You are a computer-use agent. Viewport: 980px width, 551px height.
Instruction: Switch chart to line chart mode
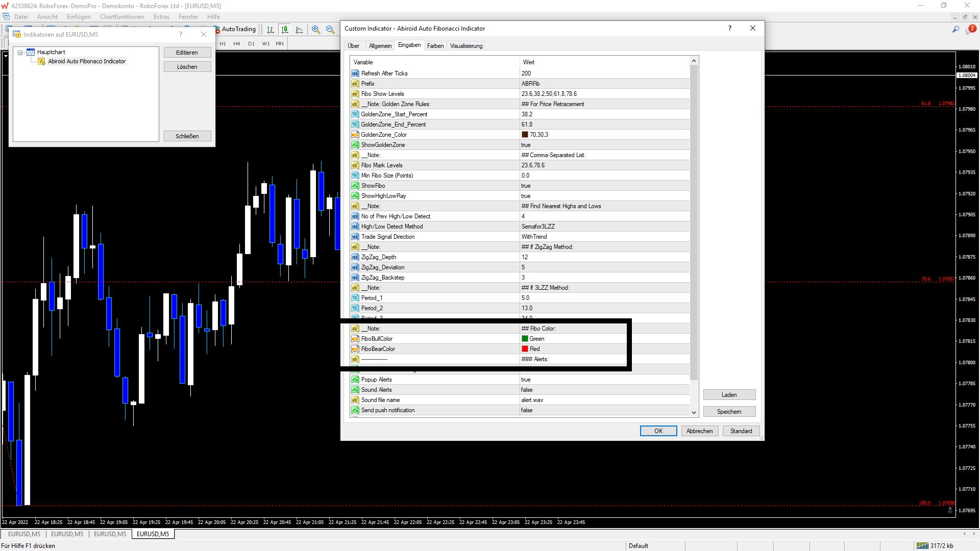[x=299, y=30]
